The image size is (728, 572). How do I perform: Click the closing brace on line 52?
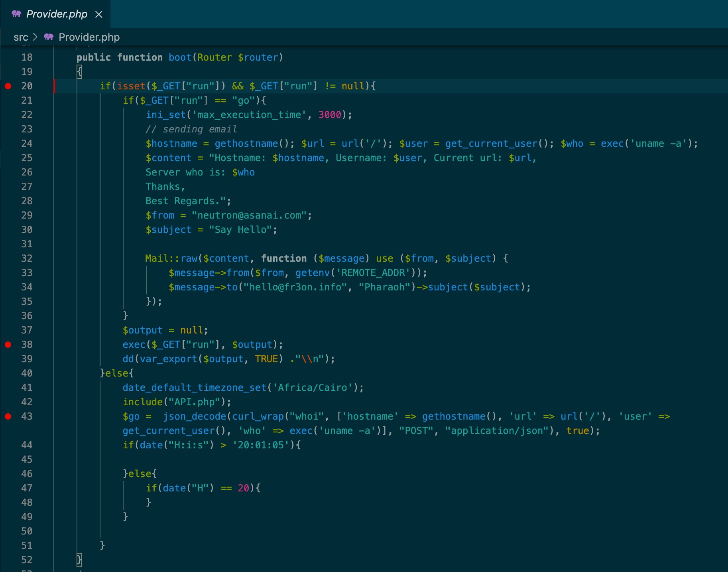[79, 560]
